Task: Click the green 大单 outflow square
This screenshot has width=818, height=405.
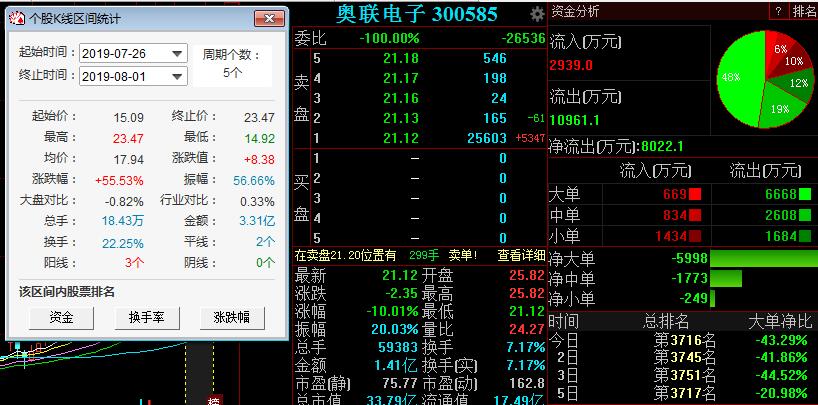Action: [805, 194]
